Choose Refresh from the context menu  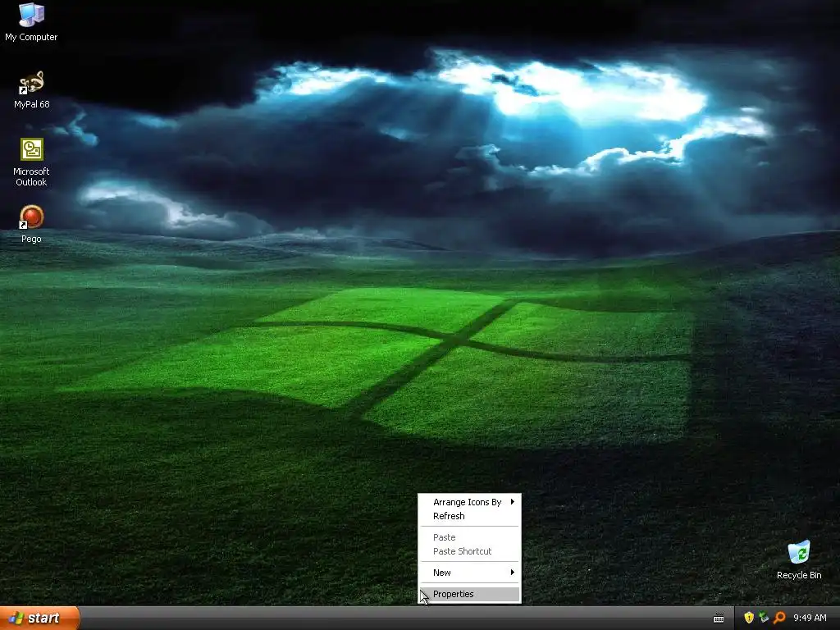point(469,516)
